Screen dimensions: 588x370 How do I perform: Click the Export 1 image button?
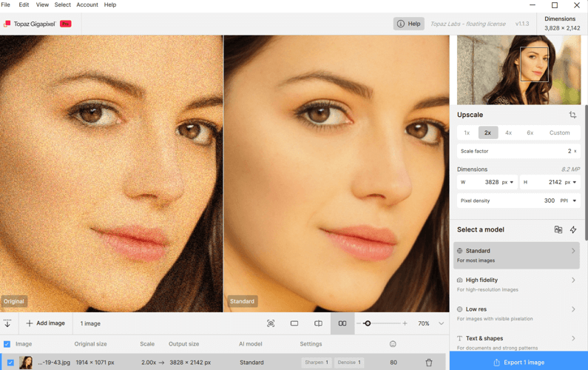[518, 362]
